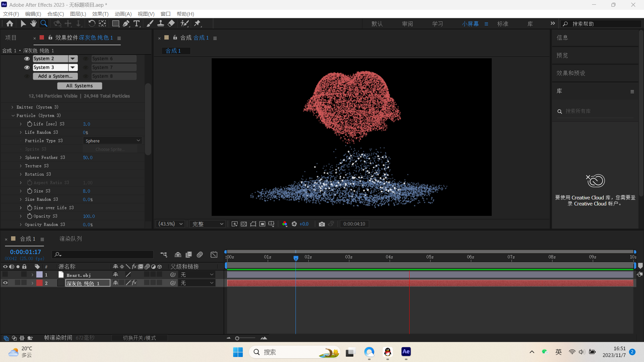Image resolution: width=644 pixels, height=362 pixels.
Task: Open the System 3 dropdown arrow
Action: click(x=73, y=67)
